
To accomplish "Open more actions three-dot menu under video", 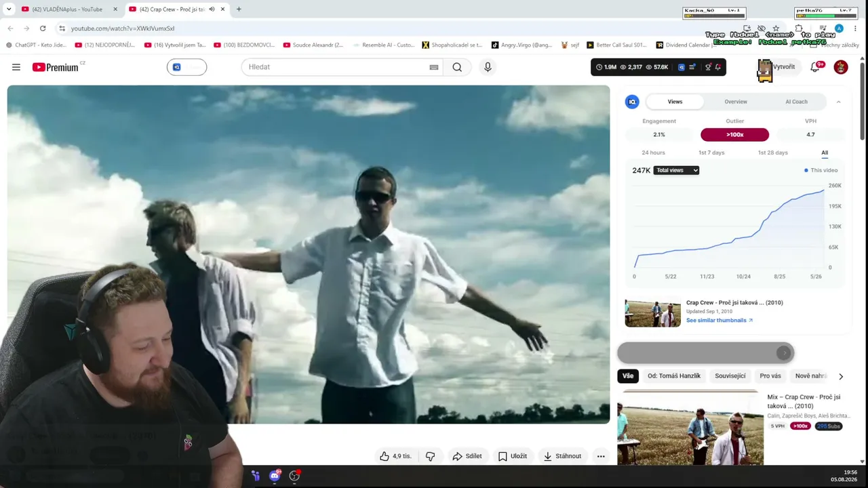I will pyautogui.click(x=601, y=456).
